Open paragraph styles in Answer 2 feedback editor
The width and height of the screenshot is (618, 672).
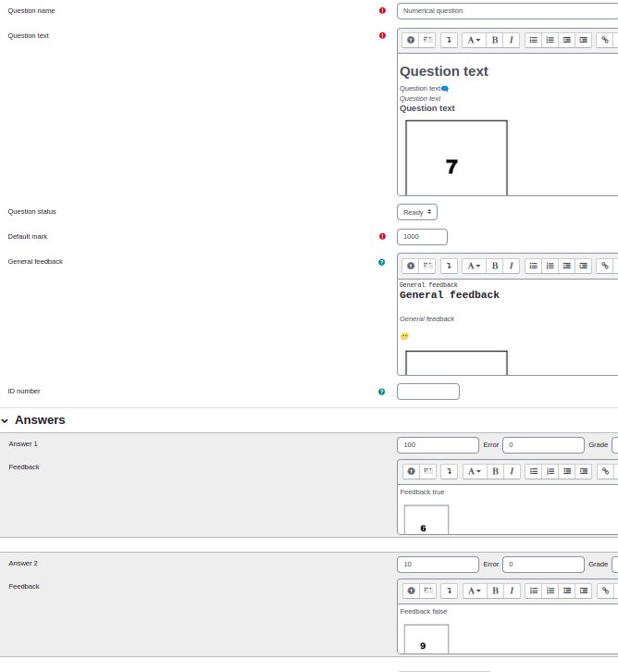click(474, 591)
